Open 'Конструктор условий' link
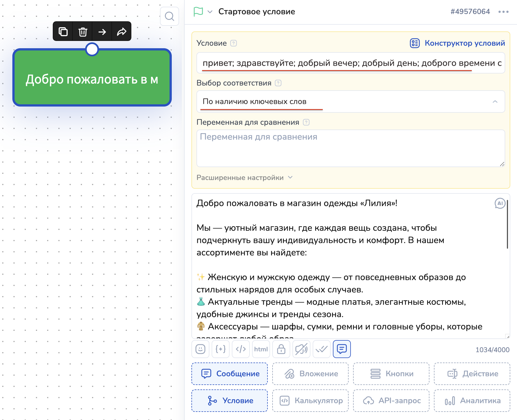This screenshot has height=420, width=517. pyautogui.click(x=457, y=43)
